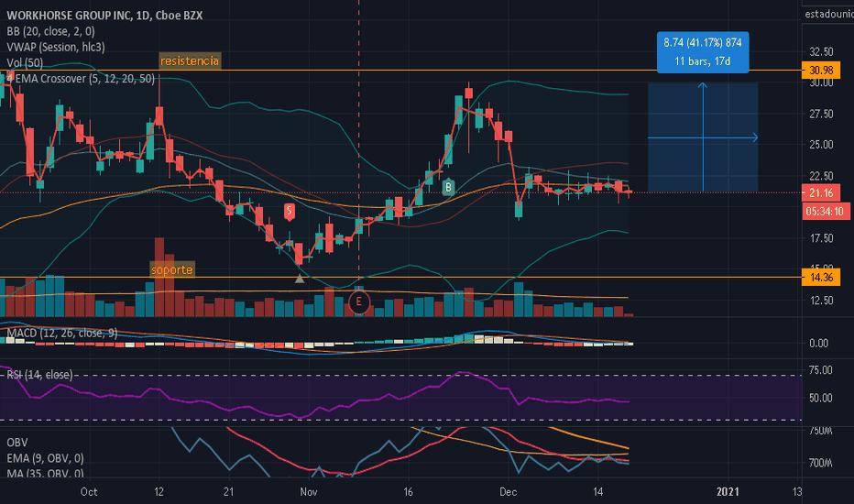Click the Nov date on time axis
Viewport: 854px width, 504px height.
click(x=308, y=491)
